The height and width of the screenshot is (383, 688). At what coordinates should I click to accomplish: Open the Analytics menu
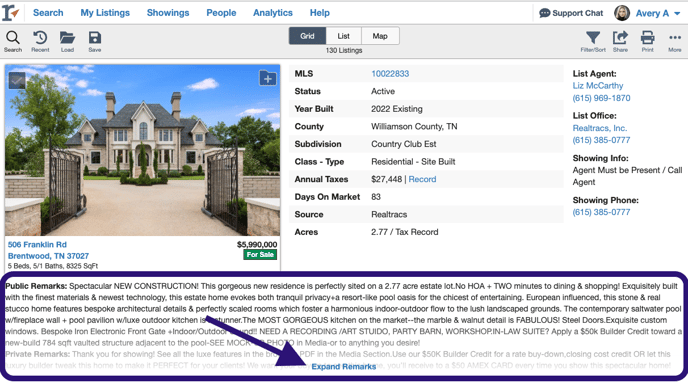click(x=272, y=13)
